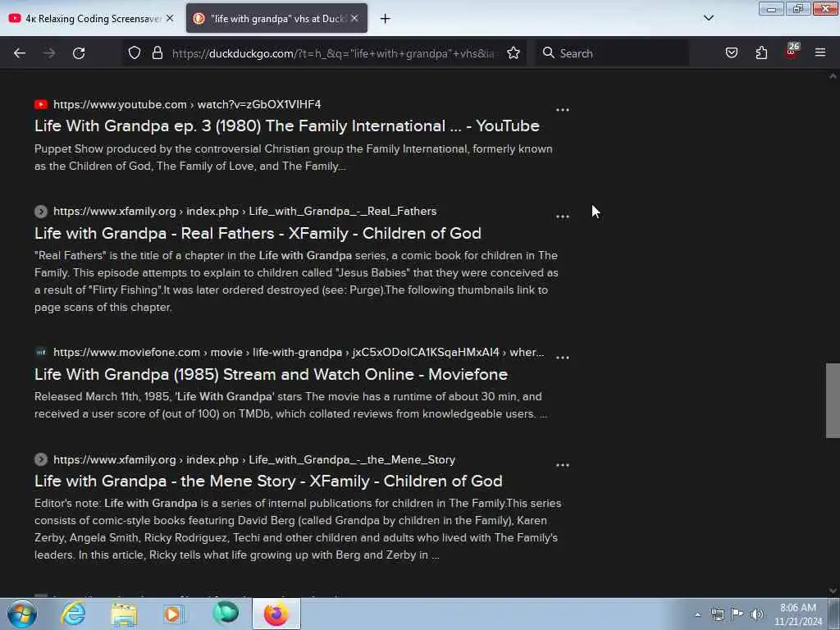Close the 4K Relaxing Coding Screensaver tab

pos(170,18)
